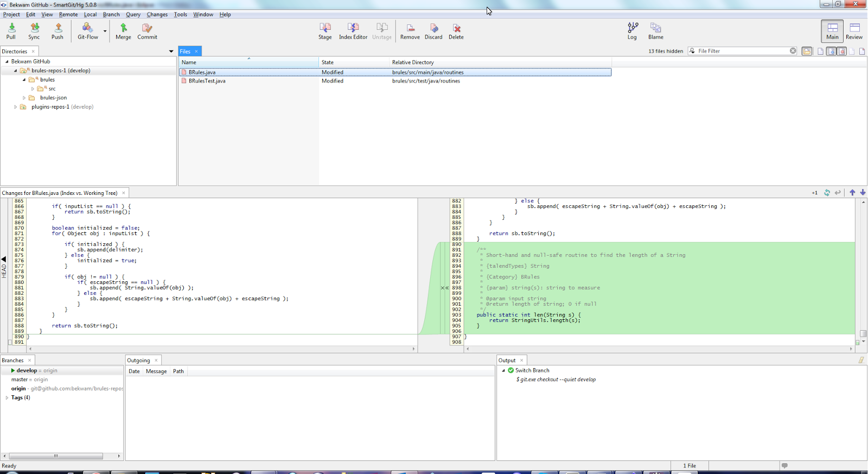Open the Branch menu
Image resolution: width=868 pixels, height=474 pixels.
tap(111, 15)
